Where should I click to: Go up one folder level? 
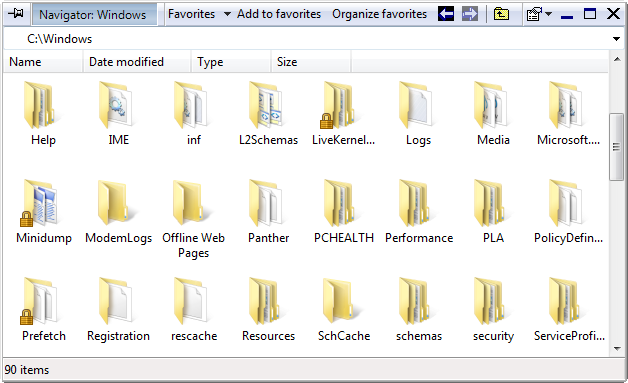(501, 14)
